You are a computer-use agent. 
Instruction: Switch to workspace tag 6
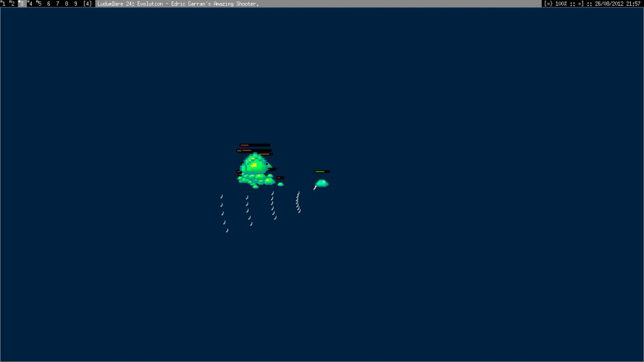[49, 4]
